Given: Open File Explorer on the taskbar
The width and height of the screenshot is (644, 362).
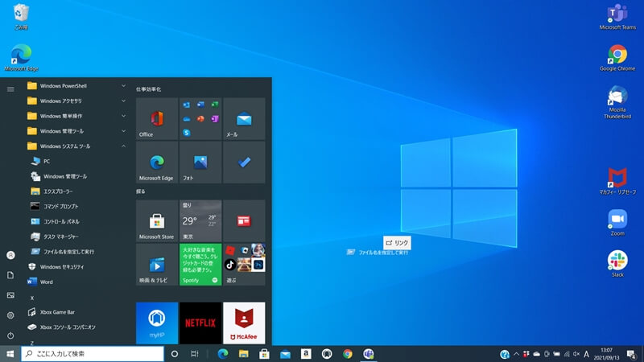Looking at the screenshot, I should tap(244, 354).
